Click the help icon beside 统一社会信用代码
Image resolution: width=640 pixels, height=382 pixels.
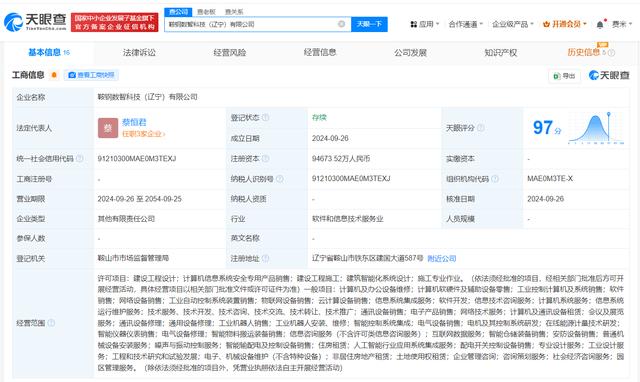[80, 158]
